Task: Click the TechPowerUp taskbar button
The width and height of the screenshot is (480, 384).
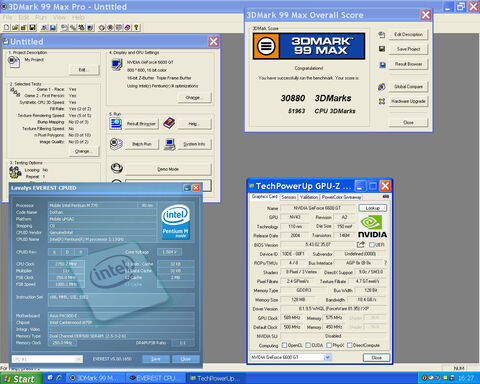Action: [x=216, y=378]
